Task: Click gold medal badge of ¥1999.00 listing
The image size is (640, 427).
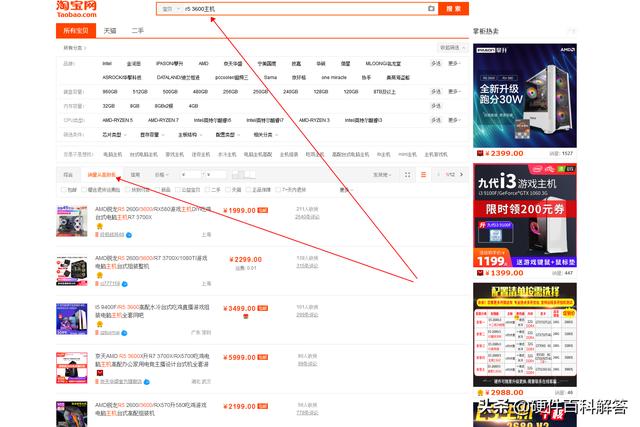Action: coord(100,226)
